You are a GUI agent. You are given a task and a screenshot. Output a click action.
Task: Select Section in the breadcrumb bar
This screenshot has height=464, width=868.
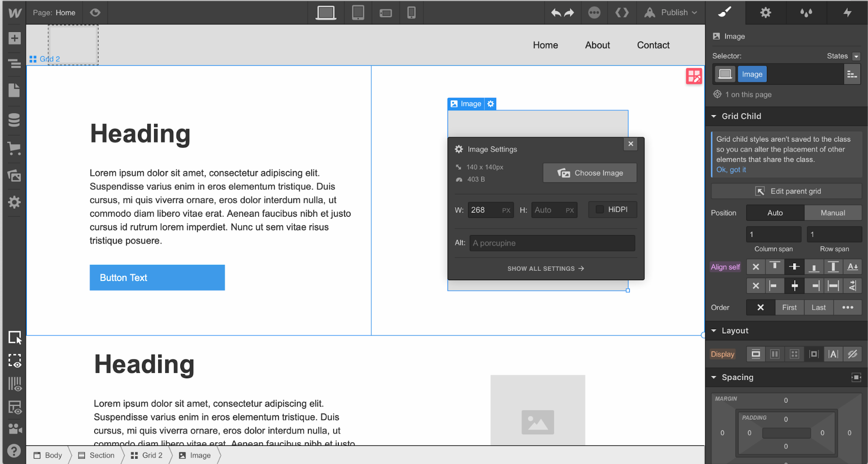tap(96, 456)
